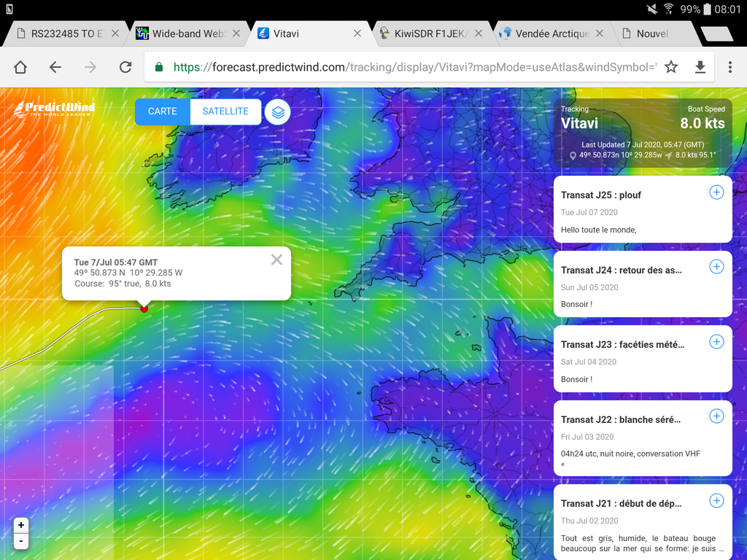Go to browser home page

coord(20,67)
